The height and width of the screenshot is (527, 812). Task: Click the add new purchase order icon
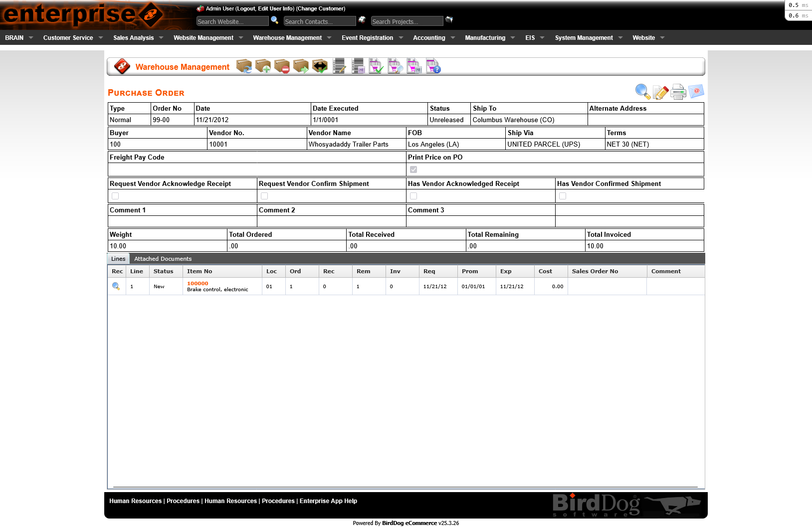coord(263,66)
